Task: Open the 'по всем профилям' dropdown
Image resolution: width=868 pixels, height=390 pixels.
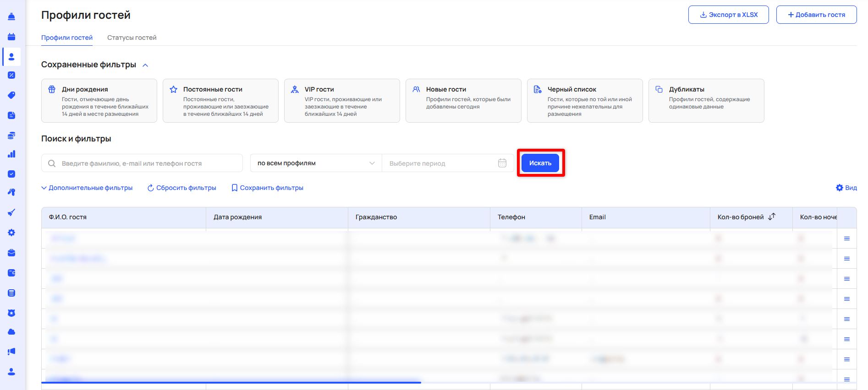Action: click(x=316, y=163)
